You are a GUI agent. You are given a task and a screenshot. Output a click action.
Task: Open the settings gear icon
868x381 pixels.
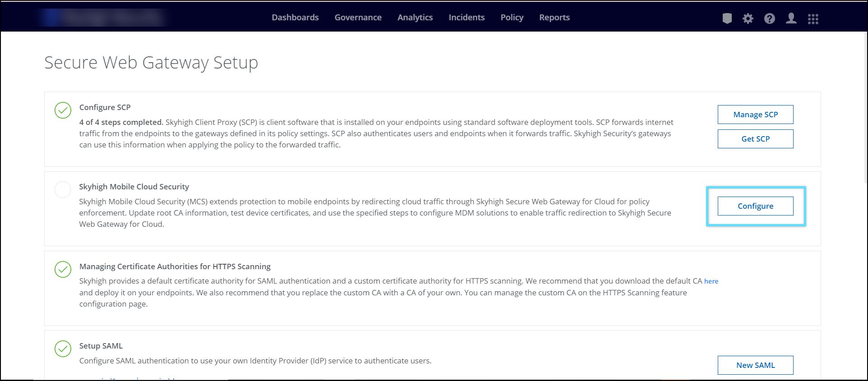[748, 18]
